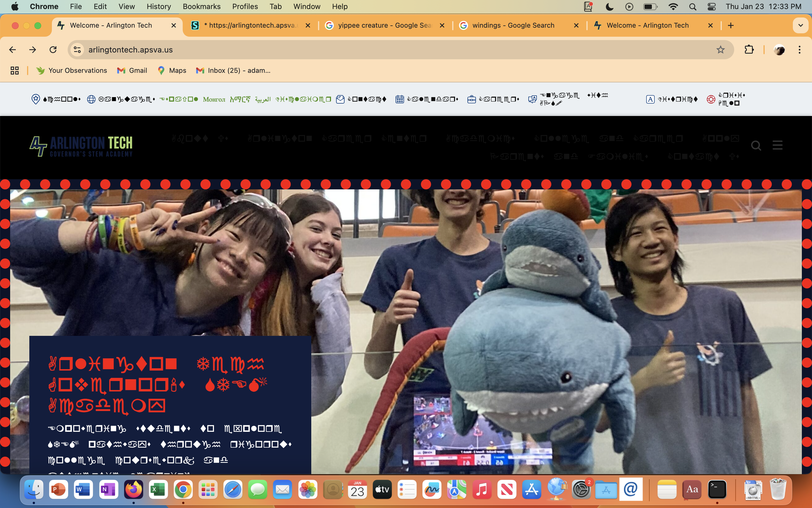The image size is (812, 508).
Task: Click the calendar icon in site top bar
Action: (399, 99)
